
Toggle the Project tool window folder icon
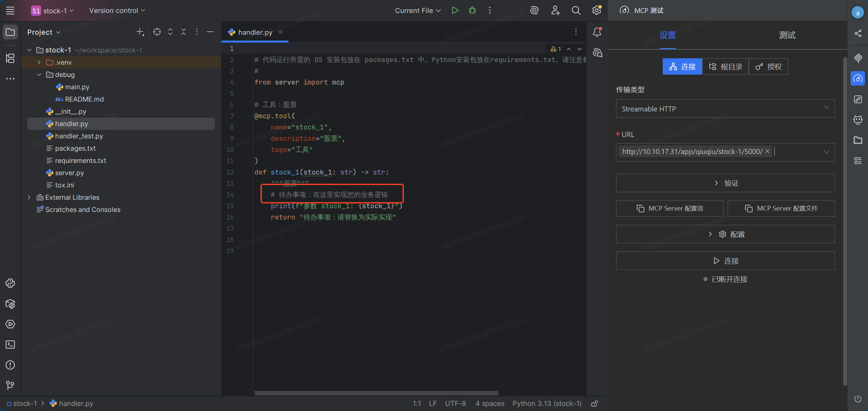click(10, 32)
